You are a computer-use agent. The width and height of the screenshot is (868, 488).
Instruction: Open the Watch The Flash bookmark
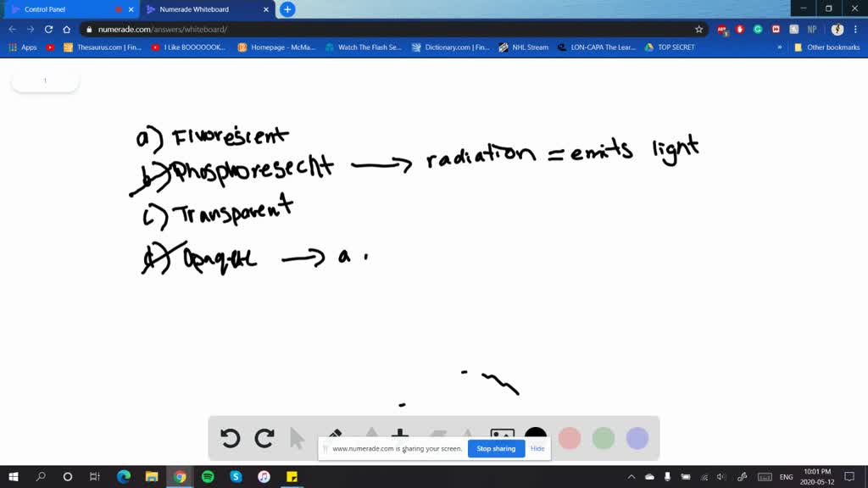coord(363,47)
